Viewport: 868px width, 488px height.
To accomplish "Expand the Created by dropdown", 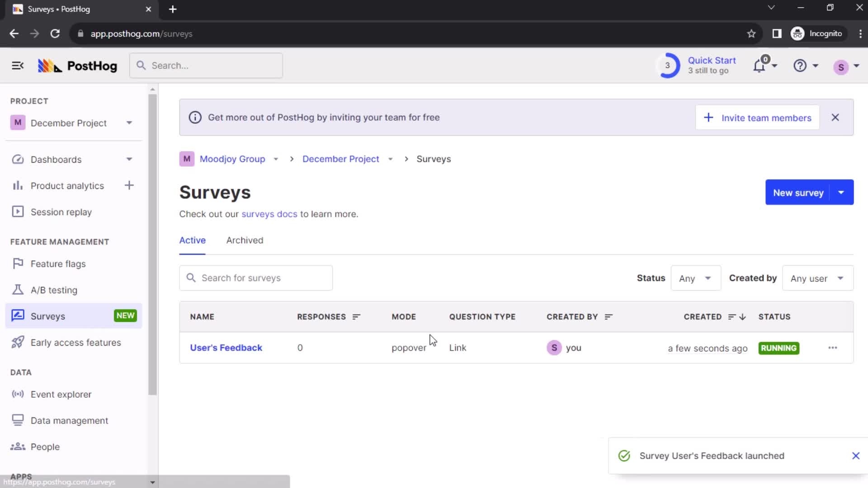I will [817, 278].
